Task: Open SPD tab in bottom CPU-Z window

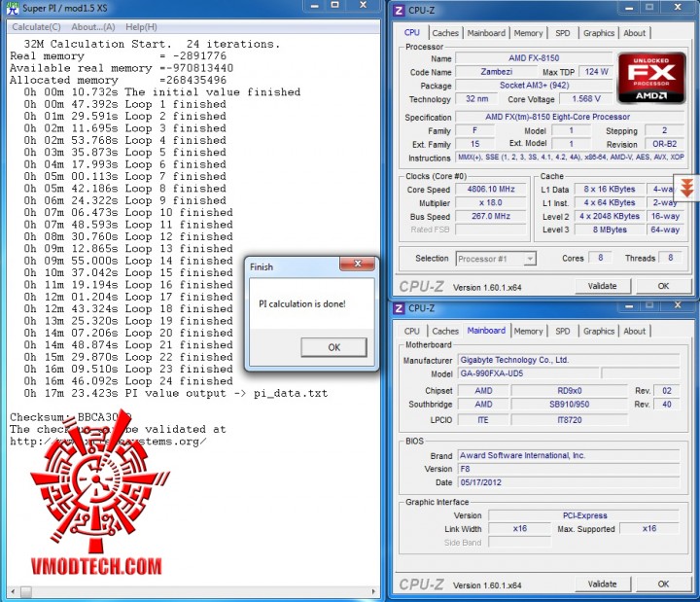Action: coord(563,332)
